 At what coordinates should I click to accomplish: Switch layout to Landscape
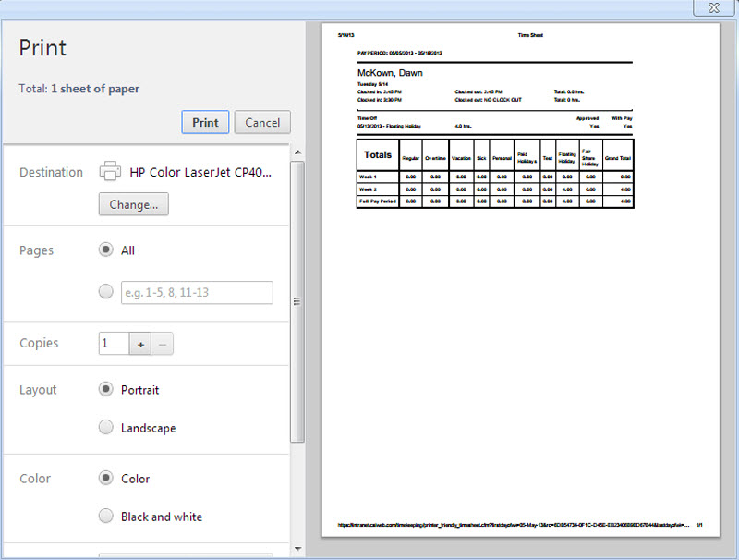pyautogui.click(x=106, y=428)
